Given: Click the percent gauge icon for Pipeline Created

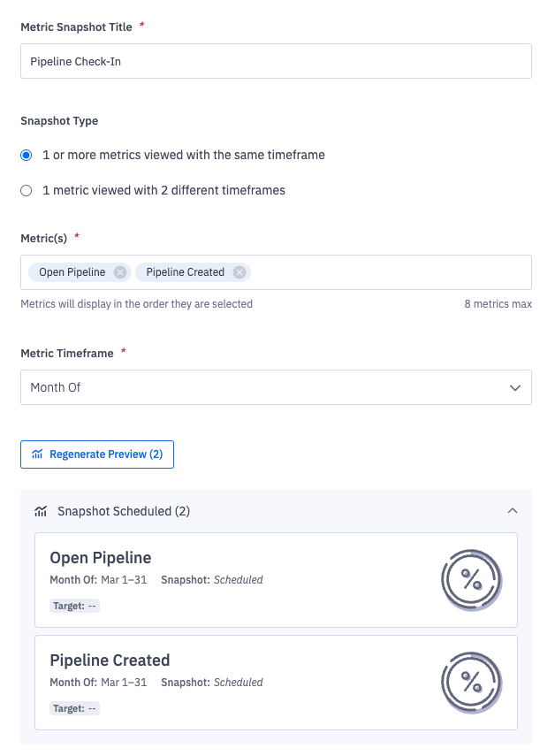Looking at the screenshot, I should click(471, 683).
